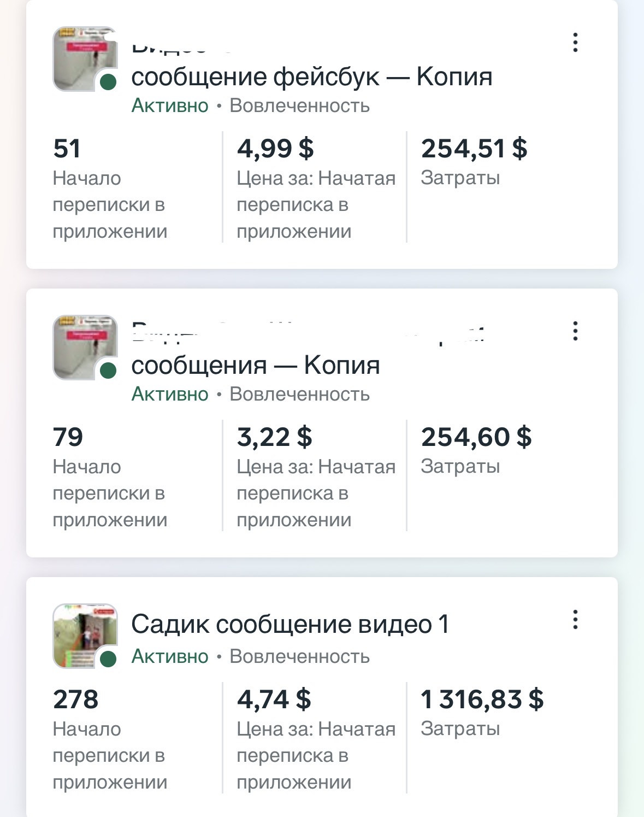The width and height of the screenshot is (644, 817).
Task: Click 'Активно' status under 'Садик сообщение видео 1'
Action: tap(170, 656)
